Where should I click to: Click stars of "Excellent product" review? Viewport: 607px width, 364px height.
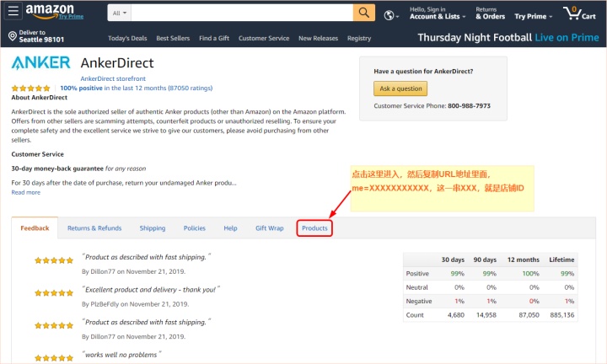tap(54, 293)
